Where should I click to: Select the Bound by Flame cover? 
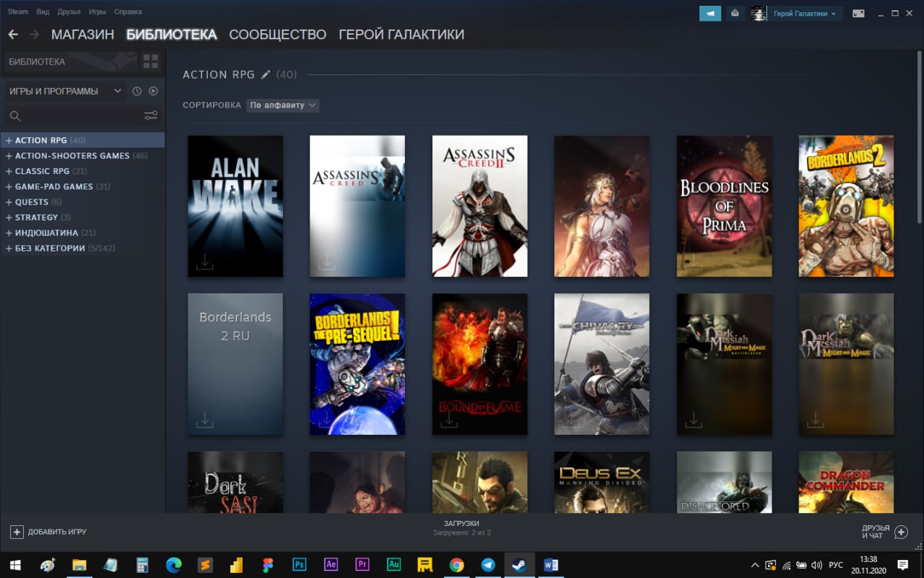tap(480, 364)
